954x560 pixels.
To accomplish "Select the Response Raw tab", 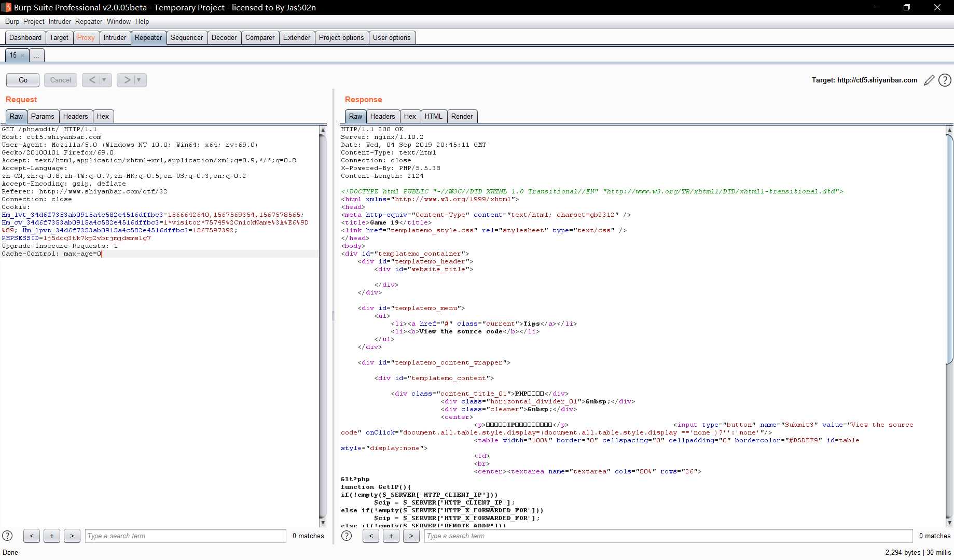I will (355, 116).
